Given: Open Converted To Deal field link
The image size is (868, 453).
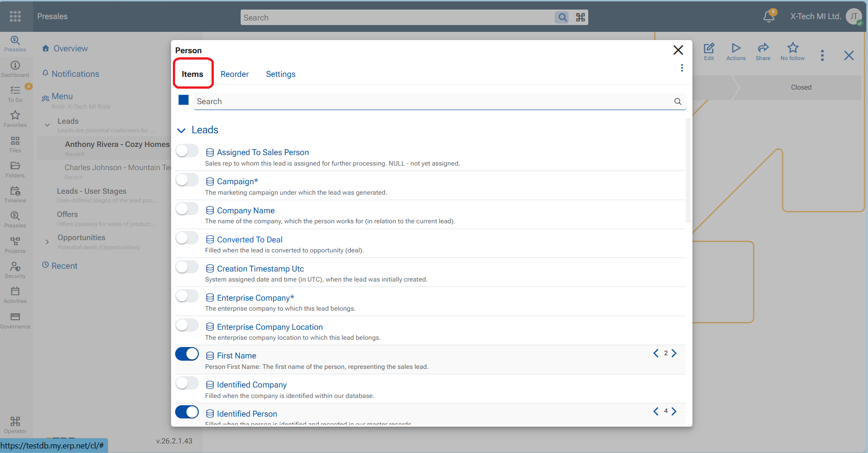Looking at the screenshot, I should 250,240.
